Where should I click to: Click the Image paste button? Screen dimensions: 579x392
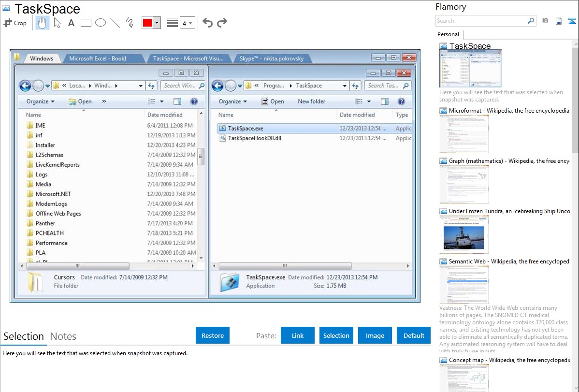click(375, 335)
